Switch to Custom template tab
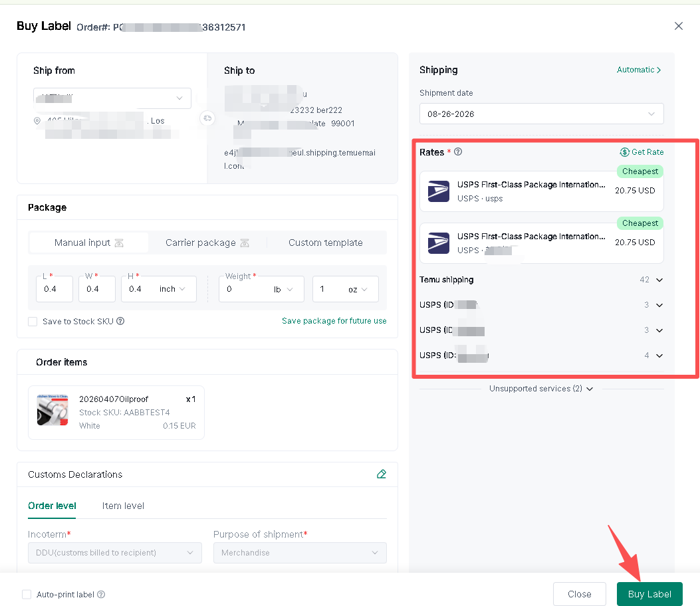 tap(326, 243)
